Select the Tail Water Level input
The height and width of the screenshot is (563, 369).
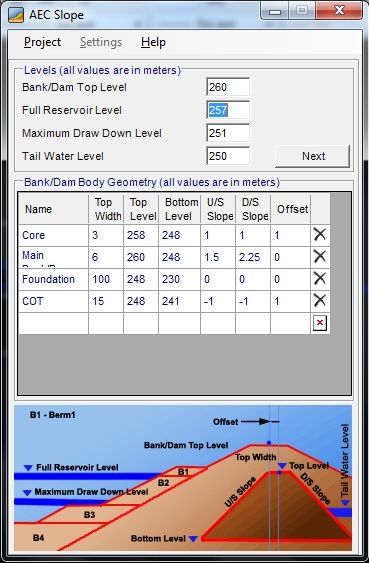coord(228,156)
